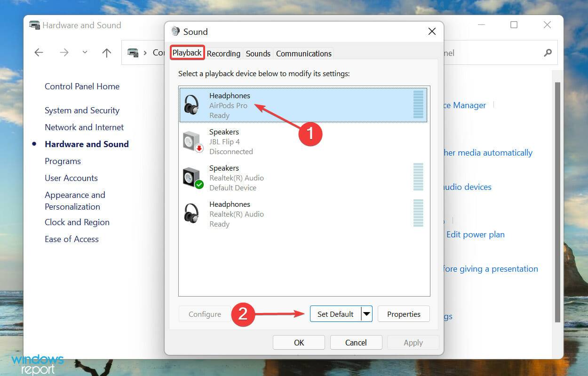Image resolution: width=588 pixels, height=376 pixels.
Task: Cancel the Sound dialog
Action: point(356,343)
